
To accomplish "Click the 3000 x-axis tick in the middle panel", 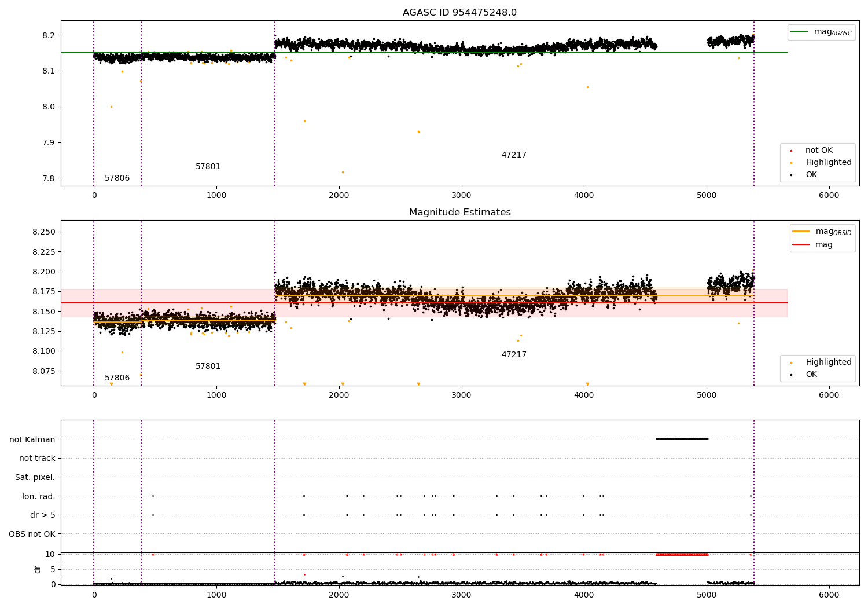I will tap(461, 395).
